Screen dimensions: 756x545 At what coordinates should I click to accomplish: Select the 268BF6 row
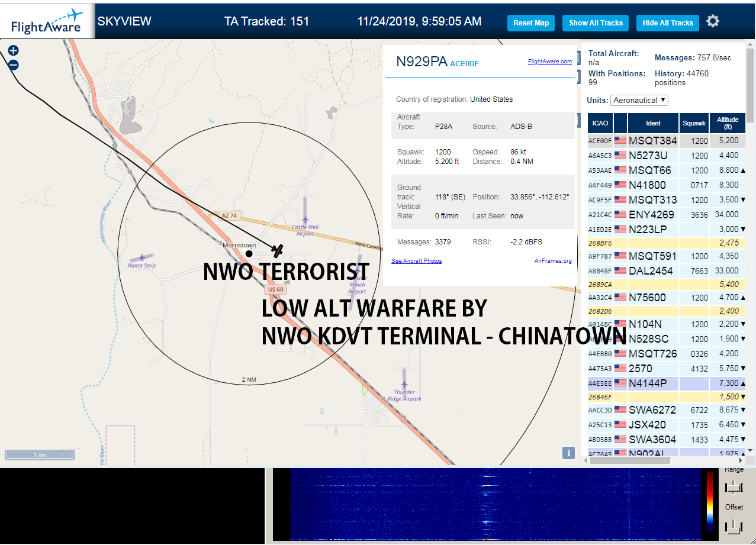click(667, 243)
